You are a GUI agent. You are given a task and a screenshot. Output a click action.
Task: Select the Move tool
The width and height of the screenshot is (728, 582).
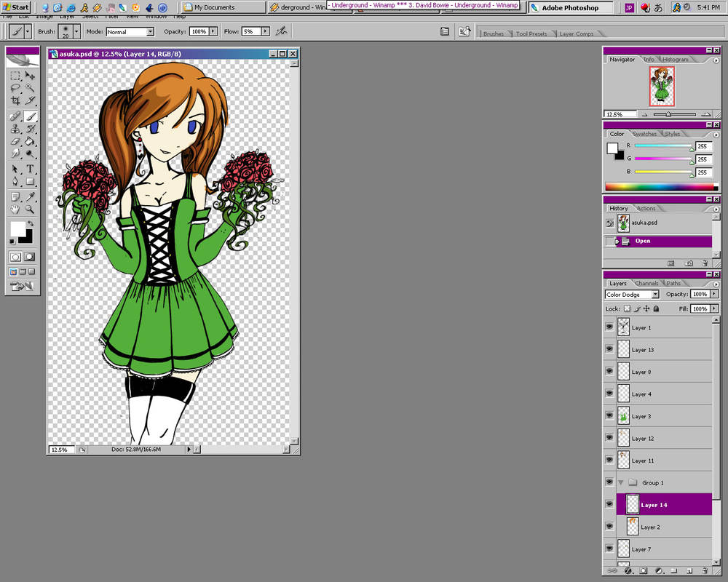point(30,76)
